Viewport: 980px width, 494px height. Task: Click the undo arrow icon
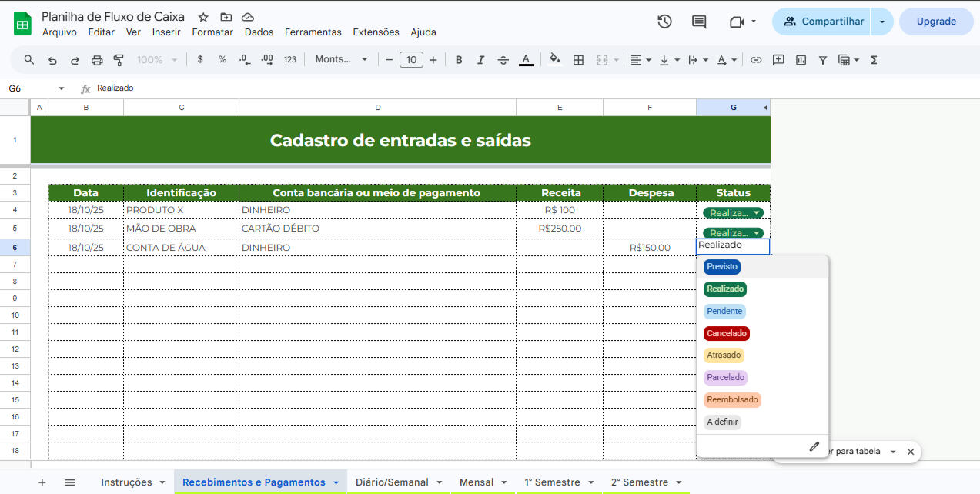point(52,60)
